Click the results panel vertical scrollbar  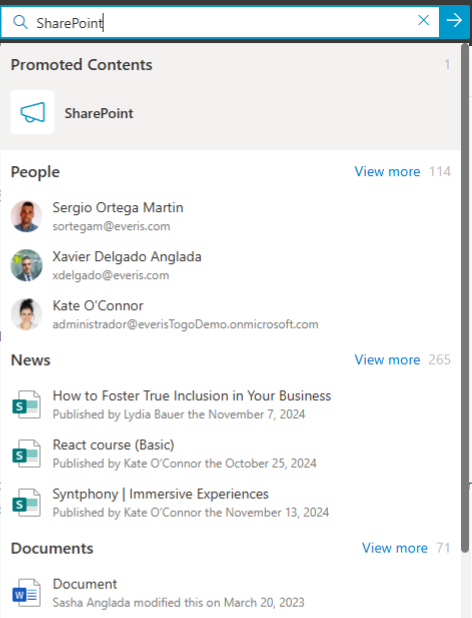[x=465, y=298]
